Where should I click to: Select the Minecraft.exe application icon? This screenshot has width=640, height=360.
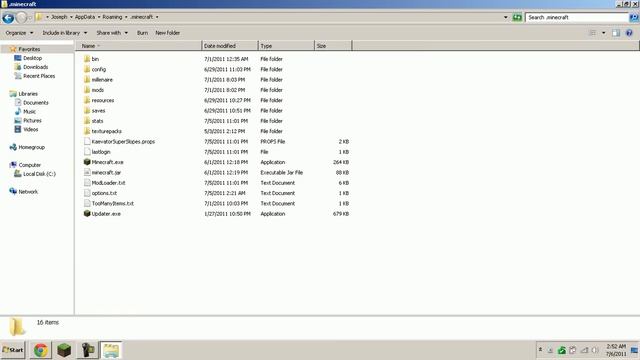[87, 162]
